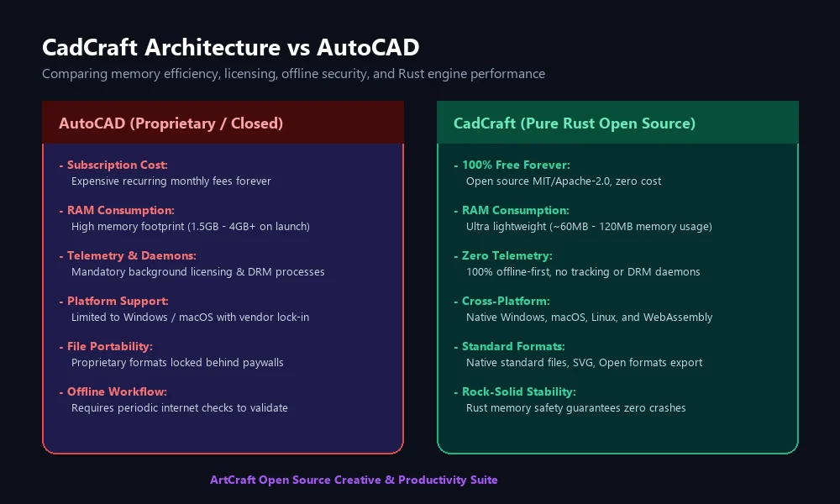
Task: Click 'Ultra lightweight (~60MB - 120MB memory usage)'
Action: pos(589,227)
